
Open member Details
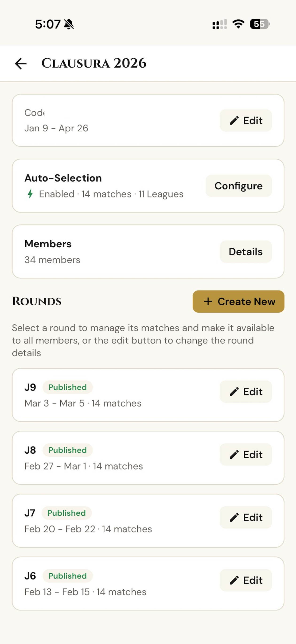(245, 251)
